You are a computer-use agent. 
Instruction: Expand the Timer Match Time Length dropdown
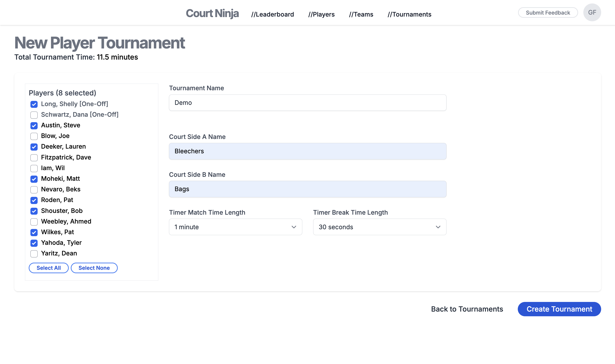(x=235, y=227)
